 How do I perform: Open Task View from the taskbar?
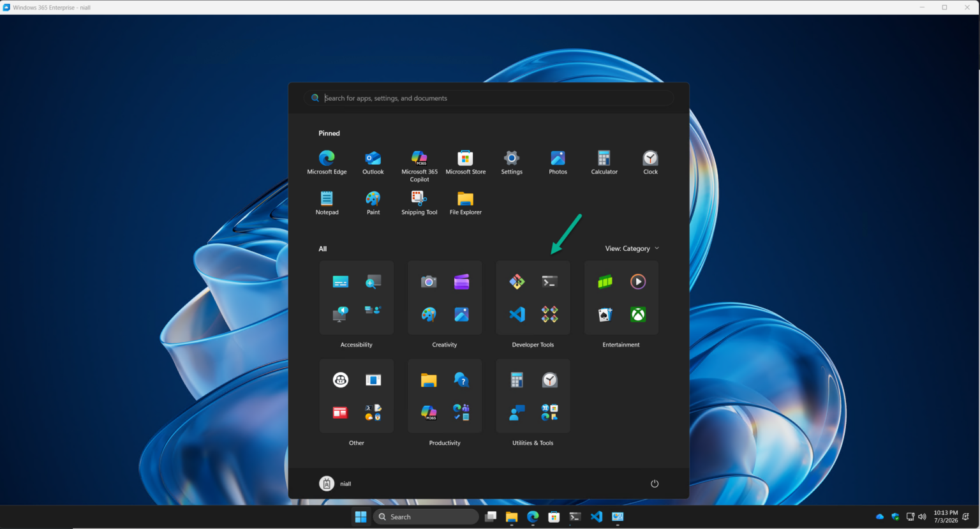pyautogui.click(x=491, y=517)
